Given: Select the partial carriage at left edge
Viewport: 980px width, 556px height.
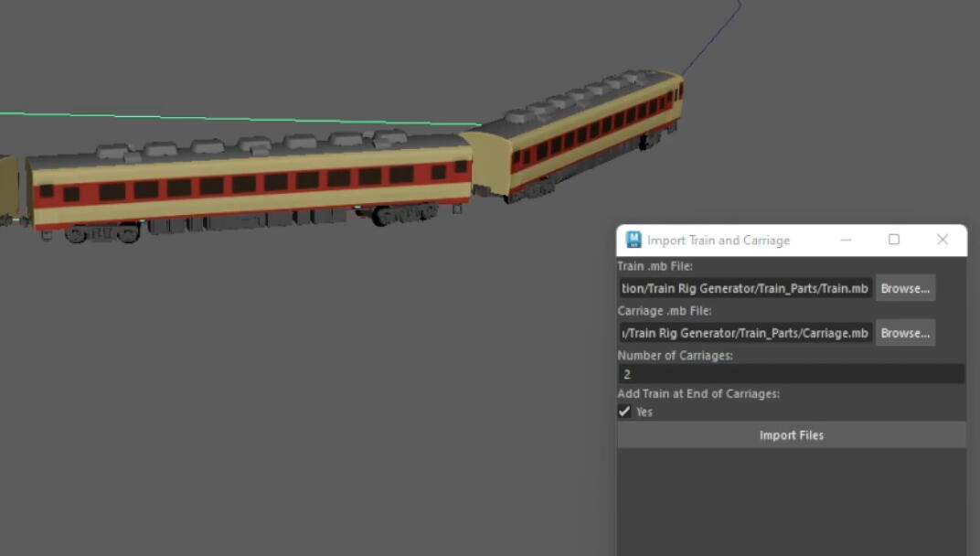Looking at the screenshot, I should 7,187.
